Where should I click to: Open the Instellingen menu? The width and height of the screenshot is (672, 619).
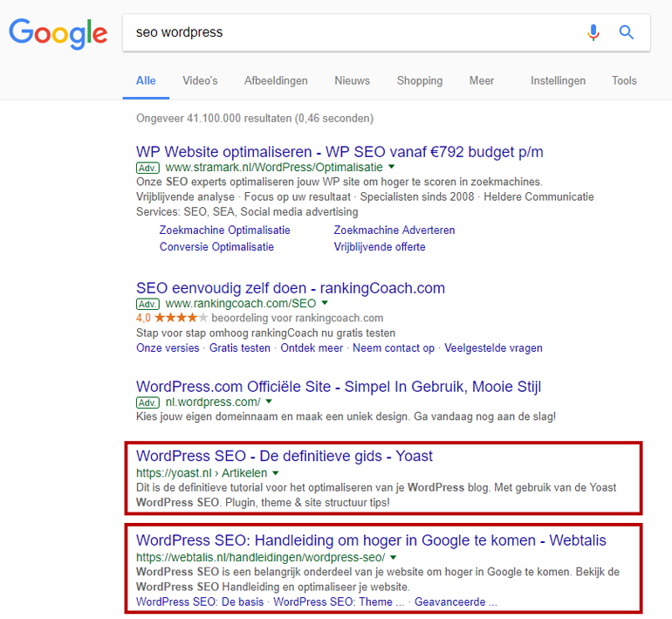558,80
